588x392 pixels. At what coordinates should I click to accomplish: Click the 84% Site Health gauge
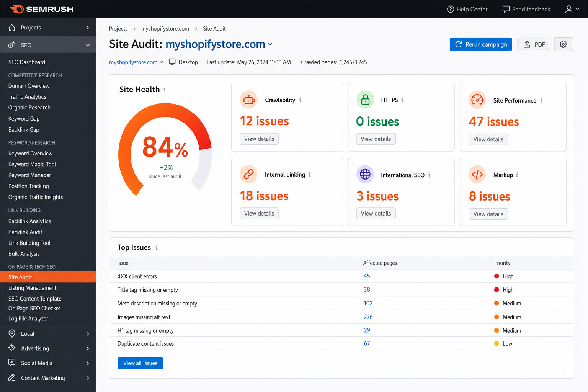click(x=165, y=149)
